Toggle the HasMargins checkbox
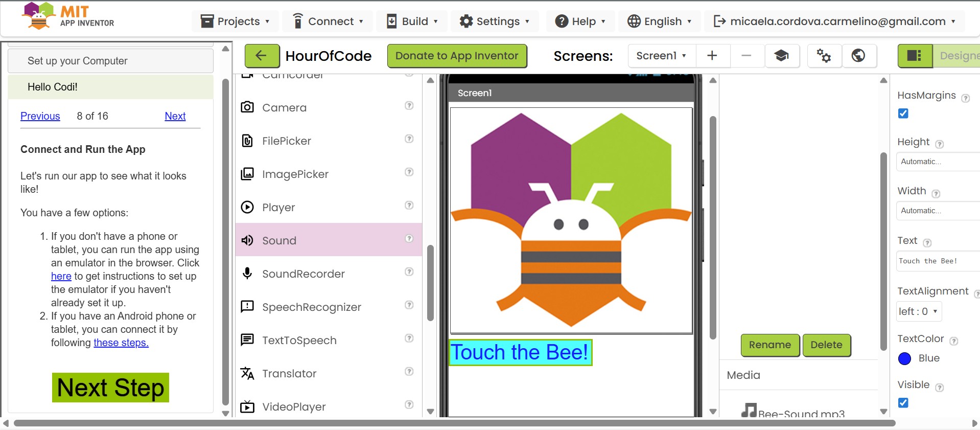 tap(903, 114)
